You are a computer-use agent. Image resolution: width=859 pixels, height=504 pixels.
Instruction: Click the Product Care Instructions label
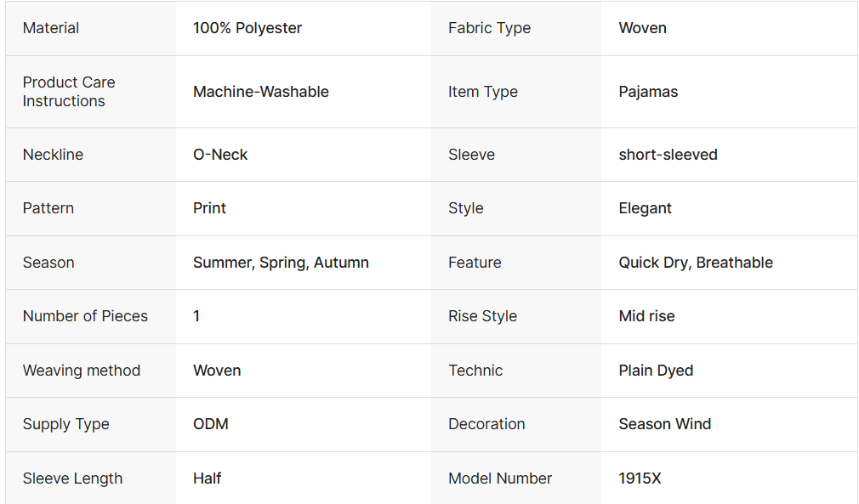coord(69,92)
